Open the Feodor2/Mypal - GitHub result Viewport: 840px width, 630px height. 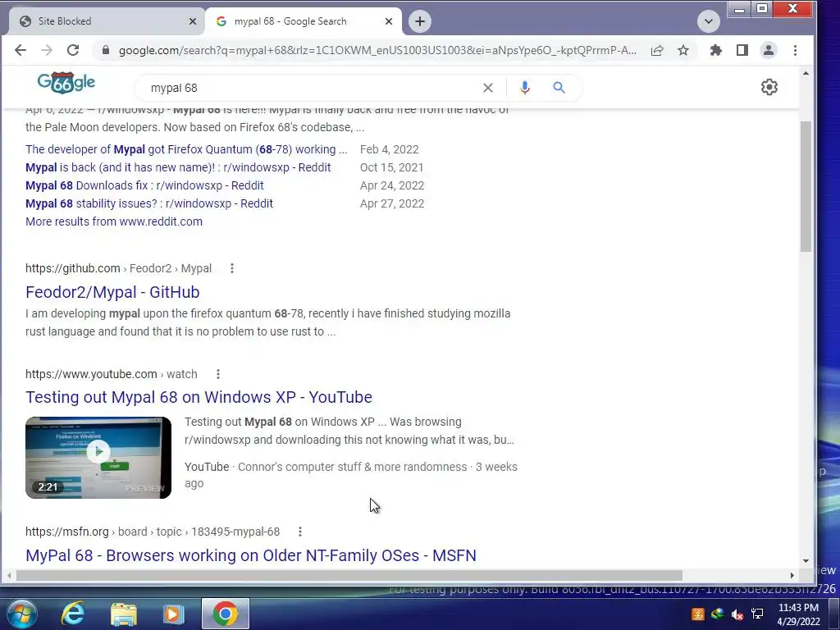(x=112, y=292)
